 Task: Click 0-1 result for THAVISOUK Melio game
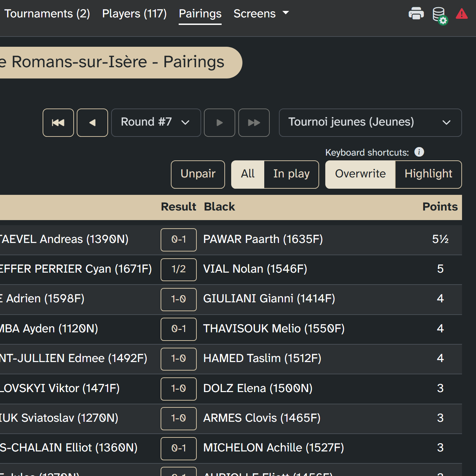[x=179, y=329]
